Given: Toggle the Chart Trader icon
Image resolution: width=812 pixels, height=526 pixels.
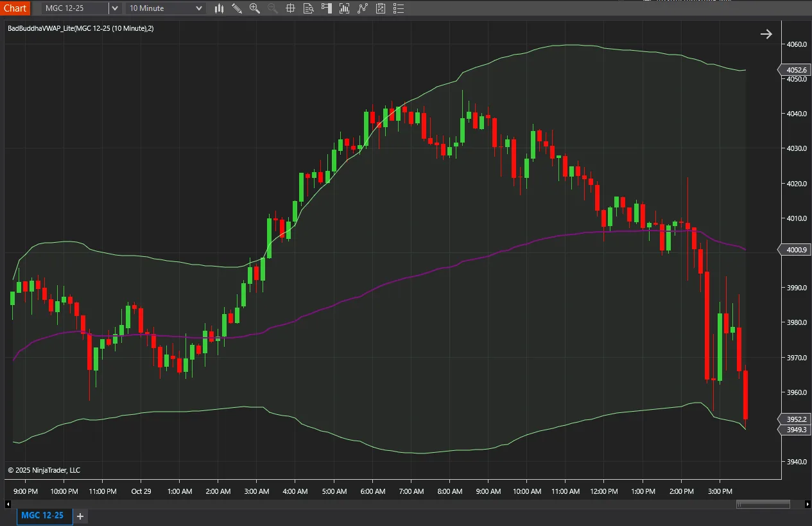Looking at the screenshot, I should tap(326, 8).
